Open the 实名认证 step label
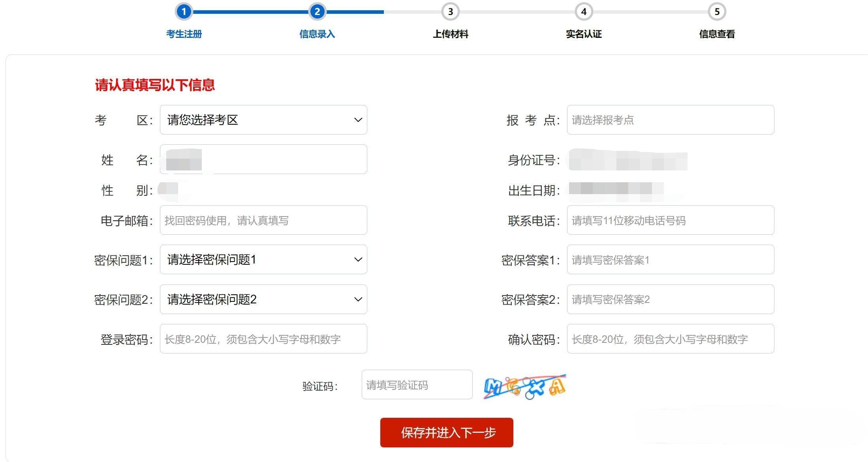868x462 pixels. (584, 34)
